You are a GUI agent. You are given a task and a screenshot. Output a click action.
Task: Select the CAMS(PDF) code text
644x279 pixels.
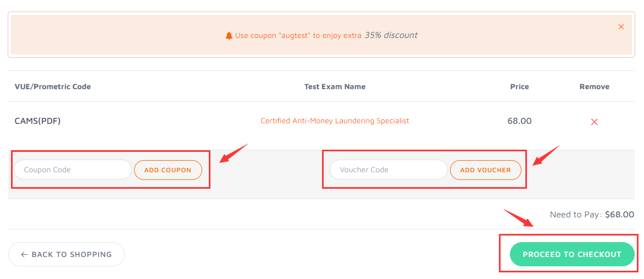(38, 121)
